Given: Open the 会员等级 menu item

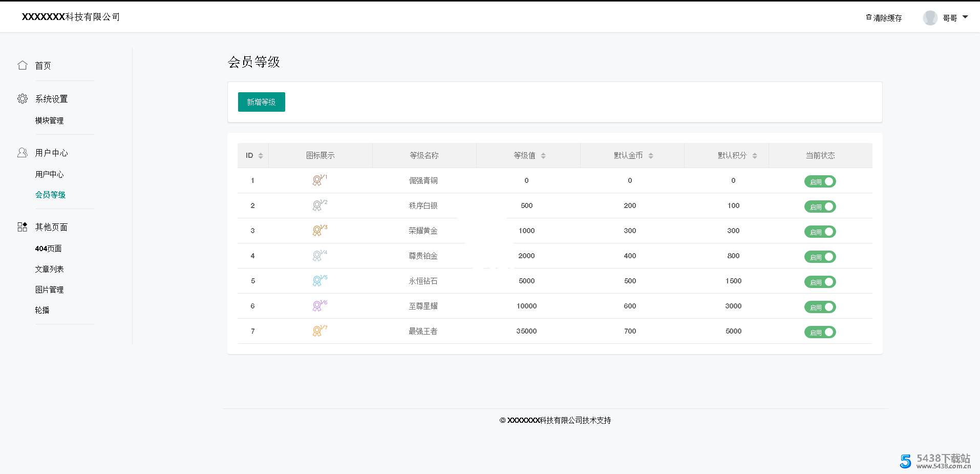Looking at the screenshot, I should tap(50, 195).
